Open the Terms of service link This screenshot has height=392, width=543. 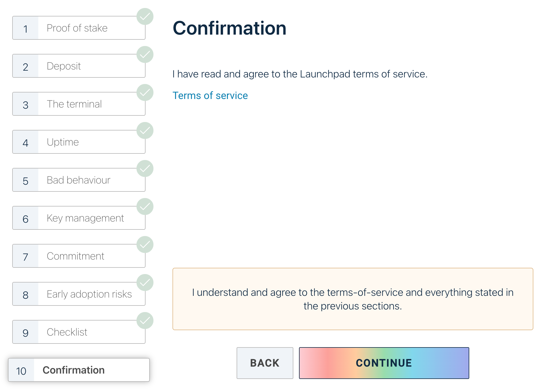coord(210,96)
